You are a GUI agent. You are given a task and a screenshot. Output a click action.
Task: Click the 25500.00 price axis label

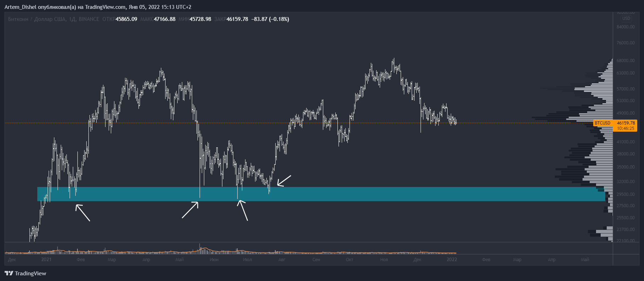(626, 218)
